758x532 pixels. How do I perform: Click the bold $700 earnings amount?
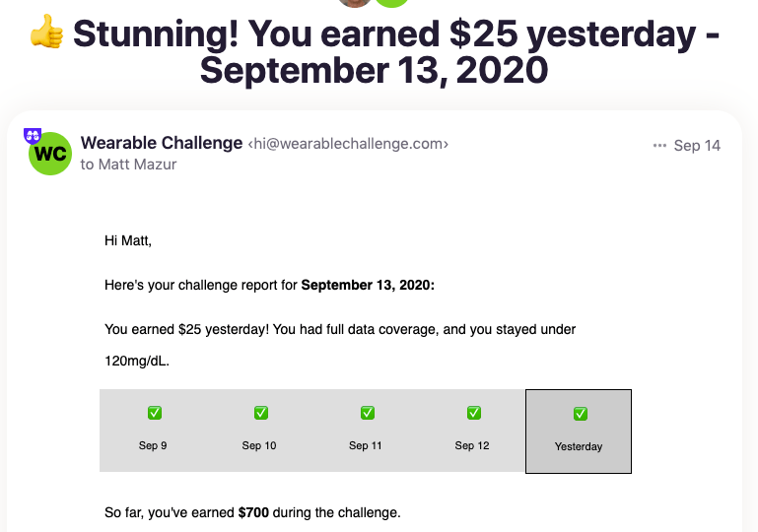(x=255, y=512)
